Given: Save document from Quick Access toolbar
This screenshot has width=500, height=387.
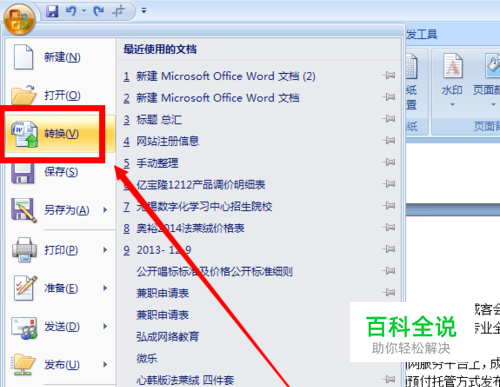Looking at the screenshot, I should (52, 11).
